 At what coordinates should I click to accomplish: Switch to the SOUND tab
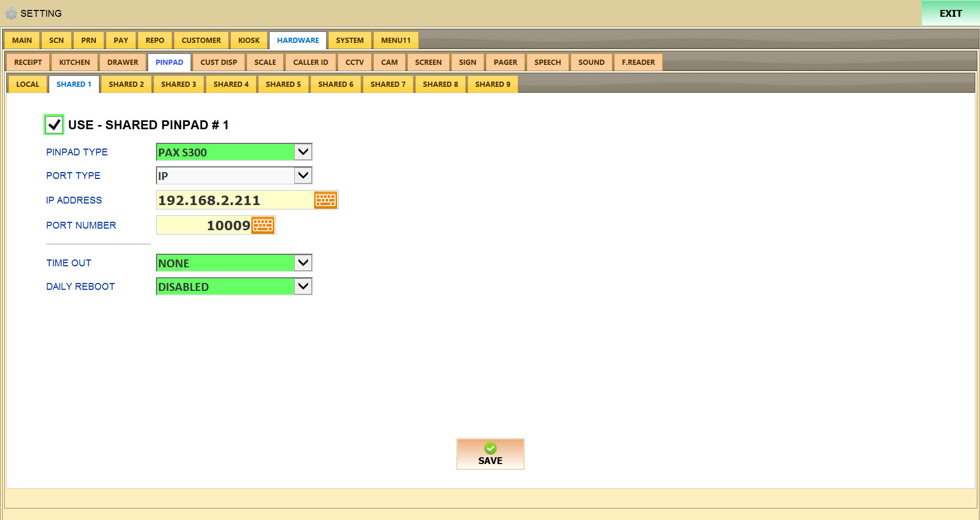pyautogui.click(x=592, y=62)
